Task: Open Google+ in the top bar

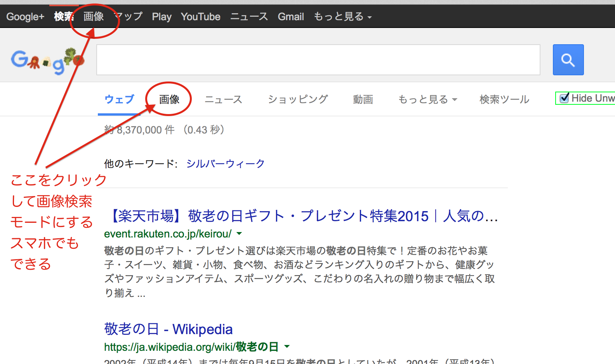Action: click(x=25, y=17)
